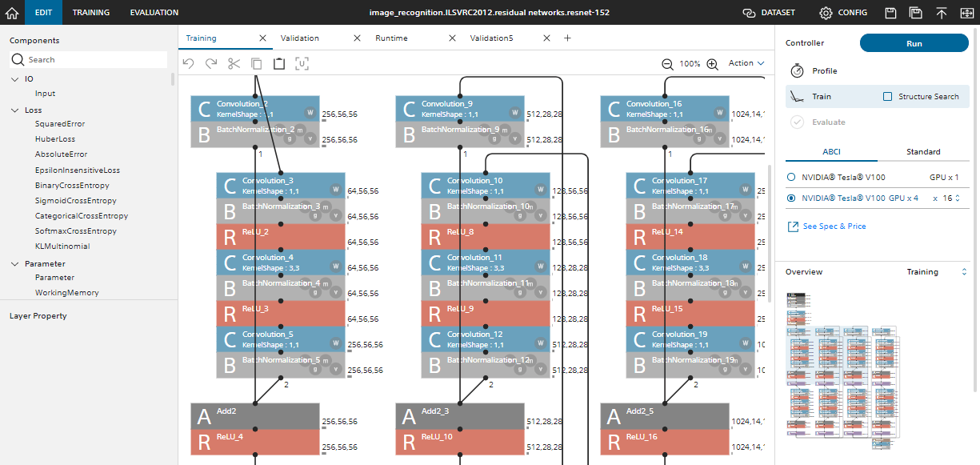
Task: Click the Redo arrow icon
Action: click(211, 63)
